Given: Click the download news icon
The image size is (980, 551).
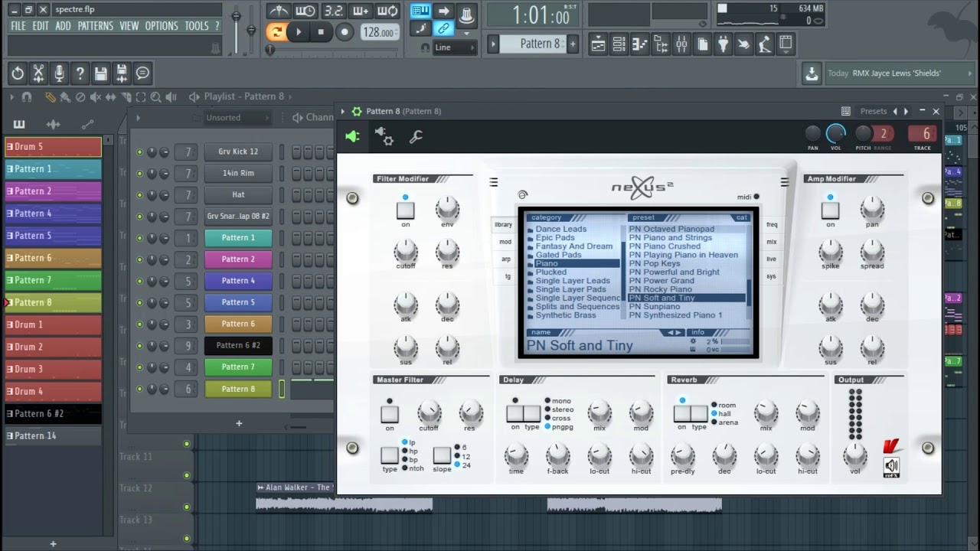Looking at the screenshot, I should tap(811, 73).
